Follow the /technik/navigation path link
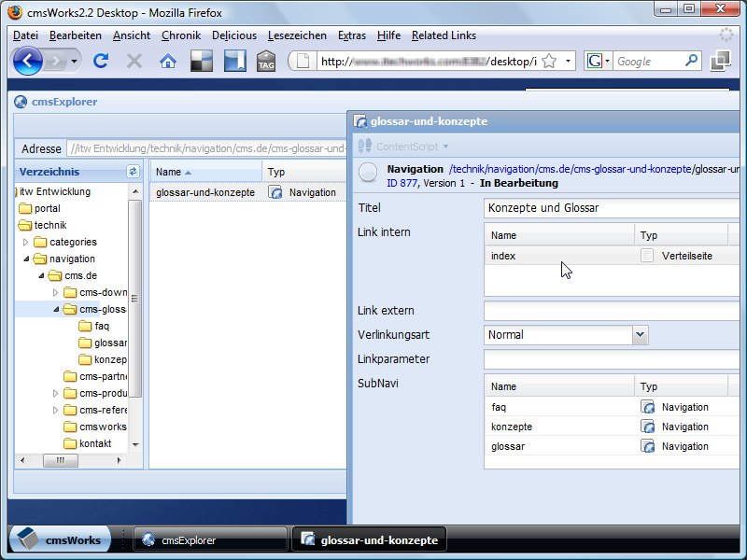 coord(570,169)
